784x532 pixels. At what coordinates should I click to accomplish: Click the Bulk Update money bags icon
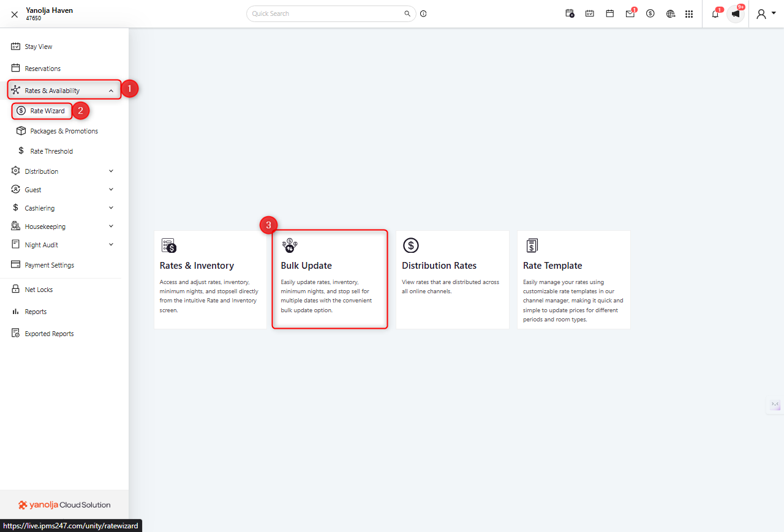point(290,245)
